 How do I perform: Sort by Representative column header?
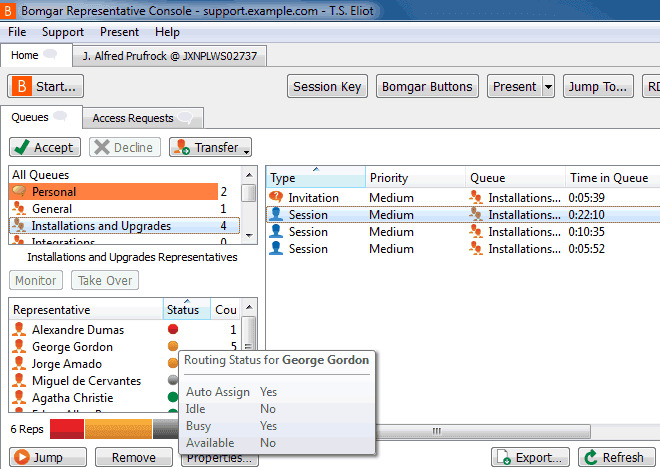pyautogui.click(x=86, y=309)
